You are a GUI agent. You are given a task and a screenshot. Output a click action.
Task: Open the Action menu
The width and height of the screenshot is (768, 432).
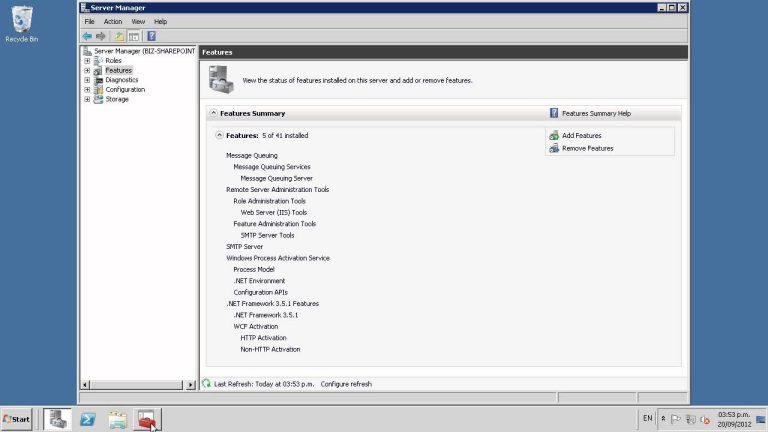click(x=113, y=22)
